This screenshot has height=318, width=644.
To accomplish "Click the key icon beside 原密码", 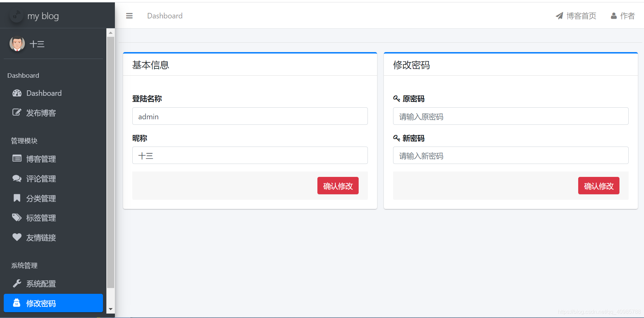I will [x=396, y=99].
